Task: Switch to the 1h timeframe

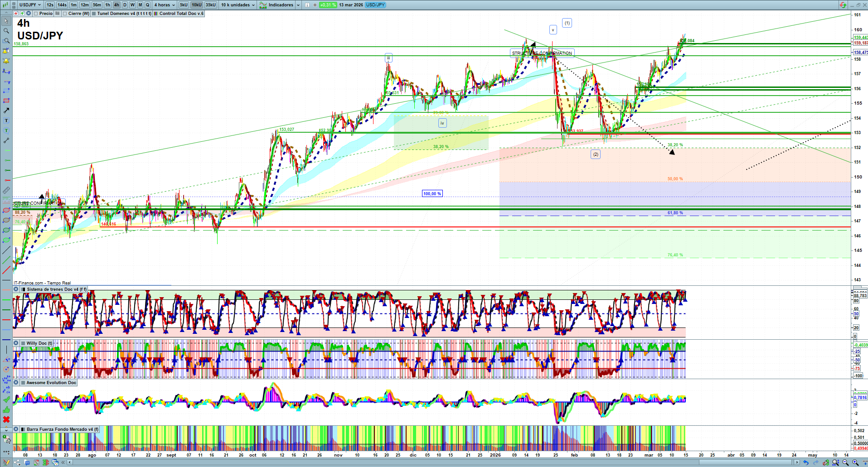Action: coord(107,5)
